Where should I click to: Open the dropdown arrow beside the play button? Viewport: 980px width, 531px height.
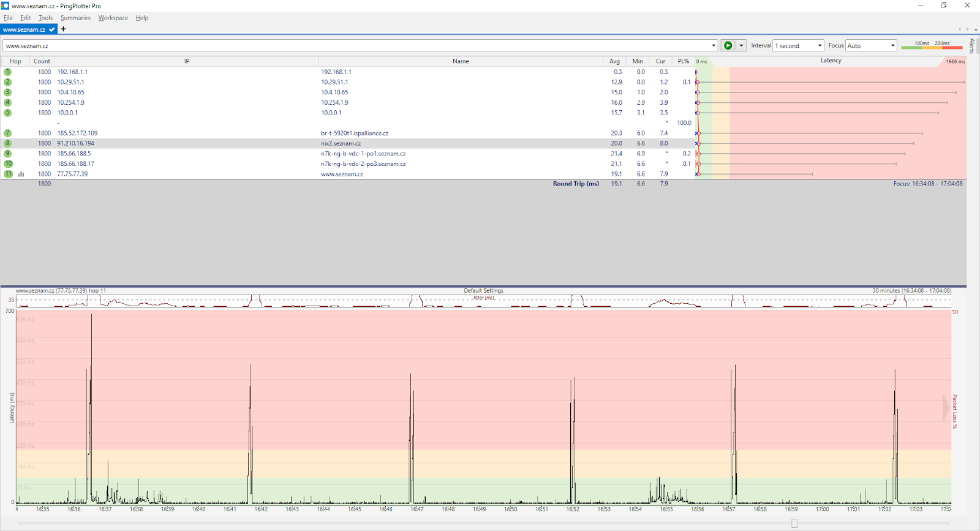point(741,45)
